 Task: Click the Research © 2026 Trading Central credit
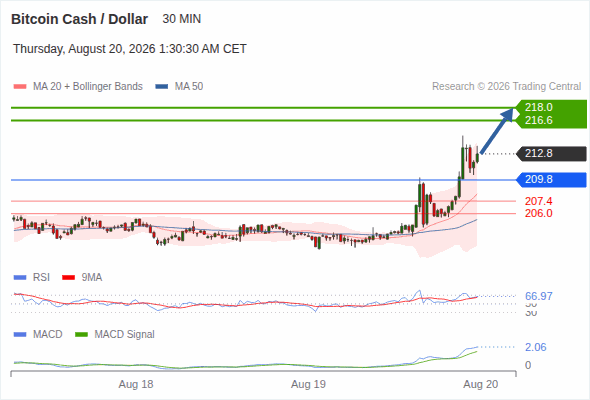tap(506, 87)
